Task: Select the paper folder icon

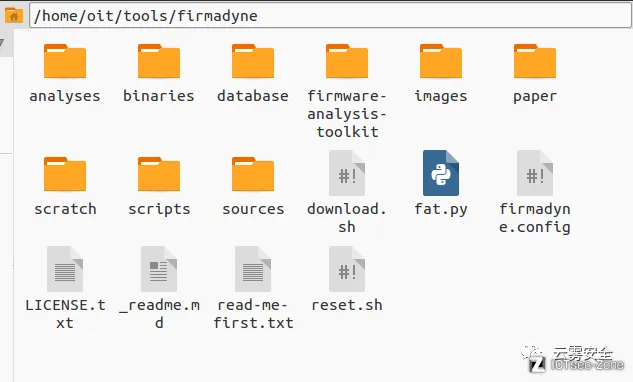Action: 535,61
